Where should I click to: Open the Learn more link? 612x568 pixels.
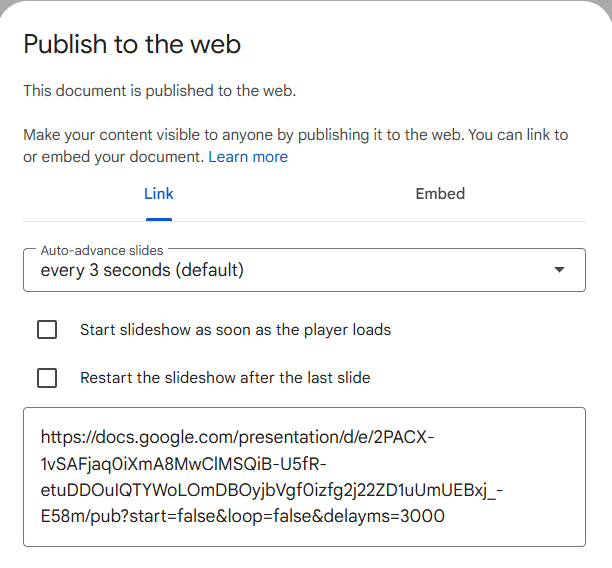point(248,157)
